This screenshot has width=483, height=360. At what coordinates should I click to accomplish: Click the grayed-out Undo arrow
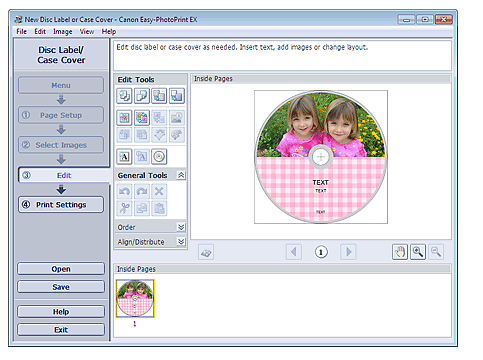[124, 191]
